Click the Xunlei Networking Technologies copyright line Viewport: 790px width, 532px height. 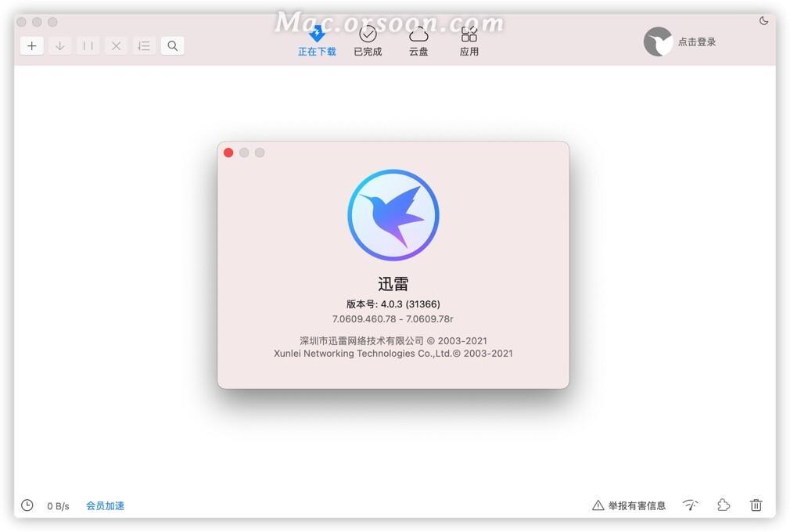click(393, 353)
